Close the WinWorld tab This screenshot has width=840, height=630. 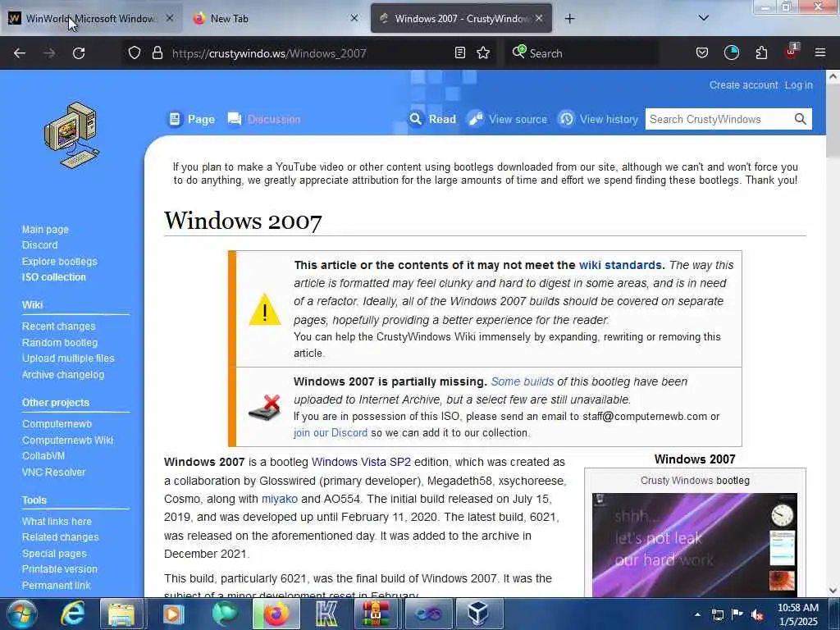[169, 18]
